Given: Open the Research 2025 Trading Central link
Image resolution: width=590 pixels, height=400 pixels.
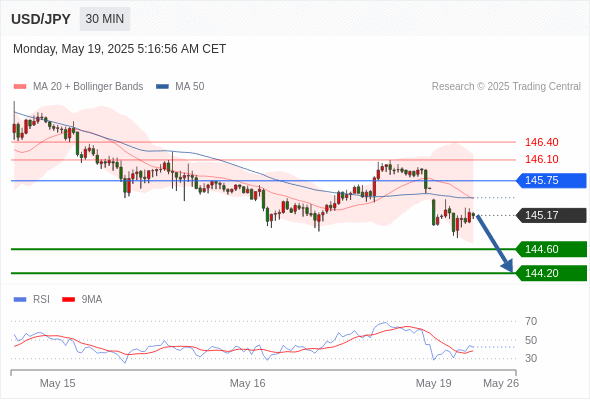Looking at the screenshot, I should 506,87.
